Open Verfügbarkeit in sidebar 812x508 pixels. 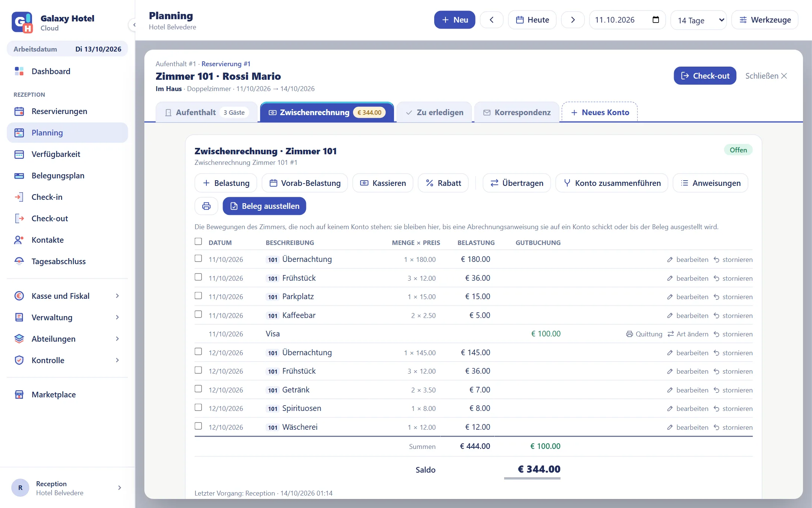pos(67,154)
